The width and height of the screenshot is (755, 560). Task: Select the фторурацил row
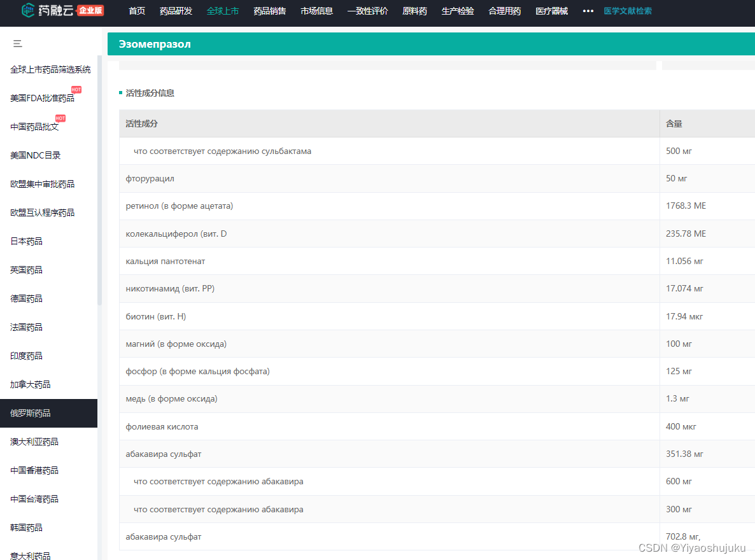pyautogui.click(x=437, y=179)
